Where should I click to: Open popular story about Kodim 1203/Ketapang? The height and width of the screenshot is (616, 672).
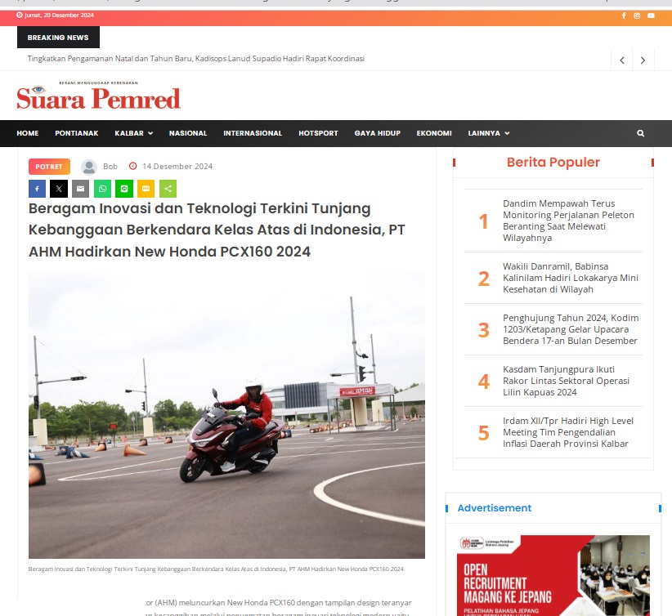click(571, 329)
